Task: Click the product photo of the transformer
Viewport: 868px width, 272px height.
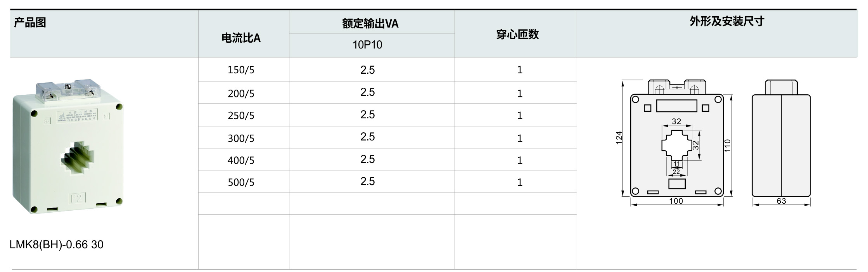Action: pos(68,147)
